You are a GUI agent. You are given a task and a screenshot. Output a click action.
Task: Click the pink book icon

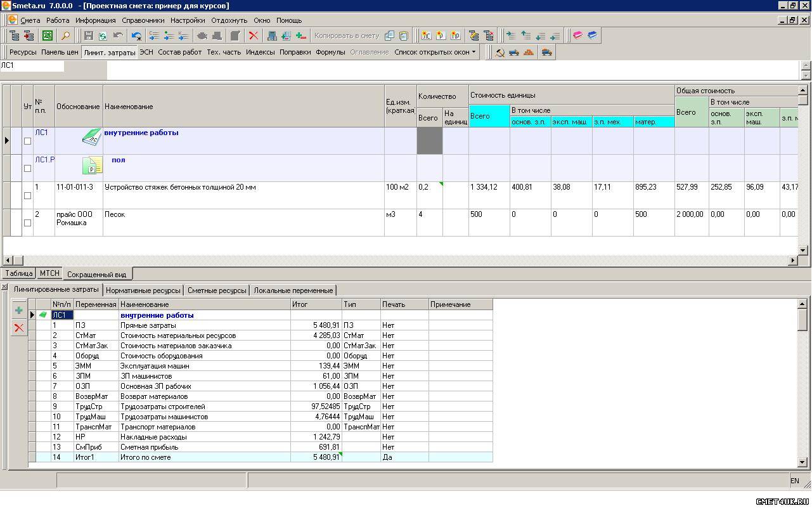tap(577, 36)
